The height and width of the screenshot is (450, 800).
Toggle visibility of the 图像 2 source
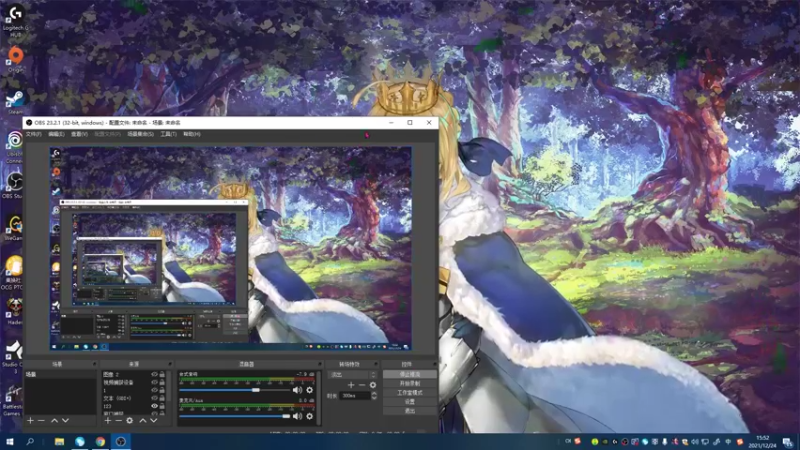(x=154, y=374)
